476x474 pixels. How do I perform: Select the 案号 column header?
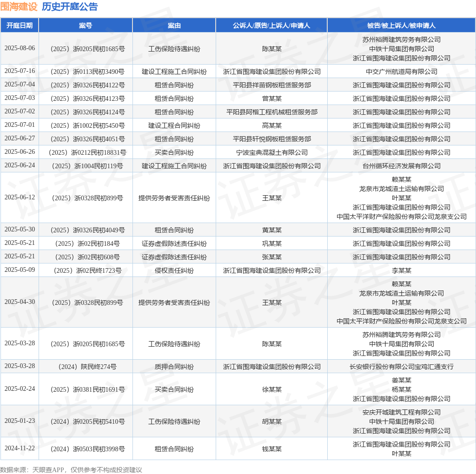pos(86,26)
